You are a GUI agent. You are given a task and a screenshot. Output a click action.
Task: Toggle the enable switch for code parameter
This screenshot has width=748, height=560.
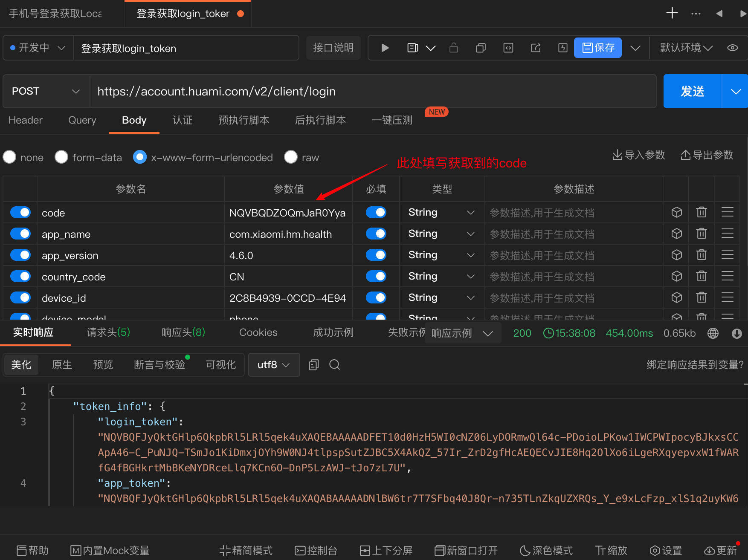(20, 212)
